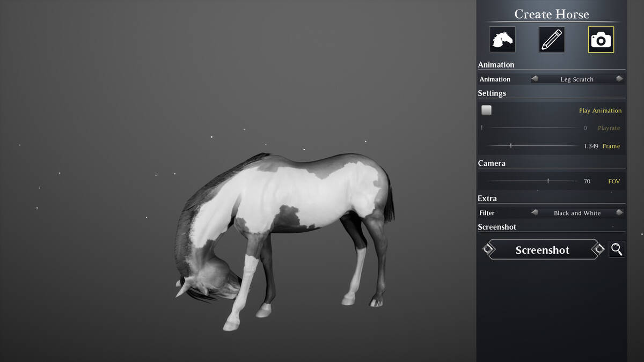Choose next filter with right arrow
644x362 pixels.
click(x=619, y=212)
